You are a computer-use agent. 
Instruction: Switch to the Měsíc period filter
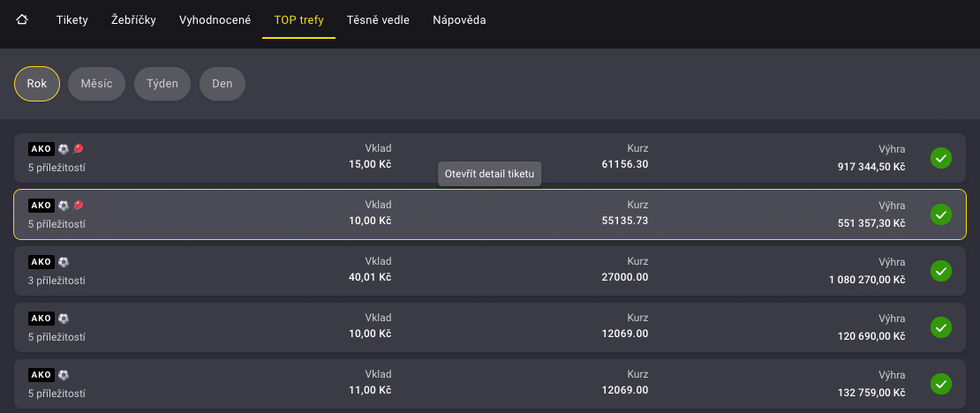(96, 84)
